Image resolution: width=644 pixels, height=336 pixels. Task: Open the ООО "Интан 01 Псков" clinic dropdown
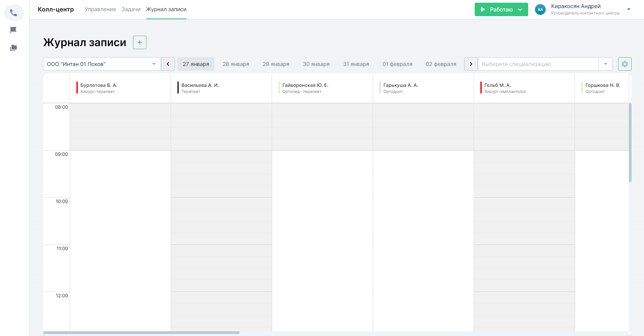102,64
